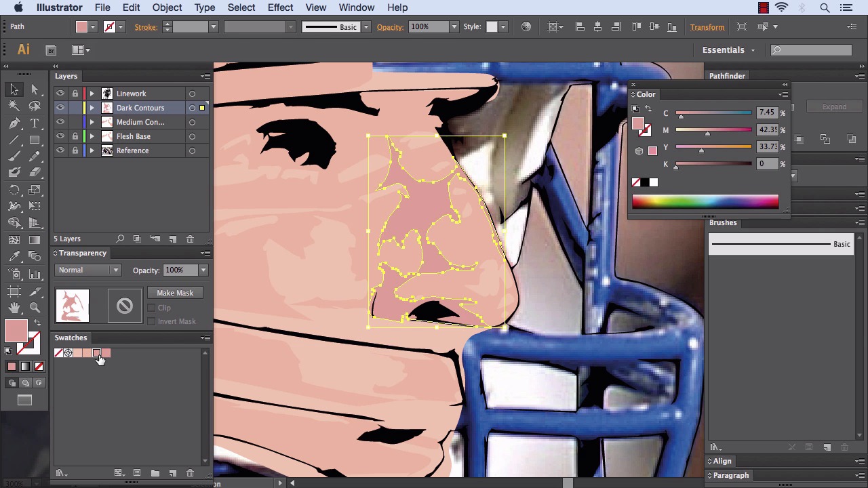The height and width of the screenshot is (488, 868).
Task: Open the Essentials workspace switcher
Action: [x=729, y=50]
